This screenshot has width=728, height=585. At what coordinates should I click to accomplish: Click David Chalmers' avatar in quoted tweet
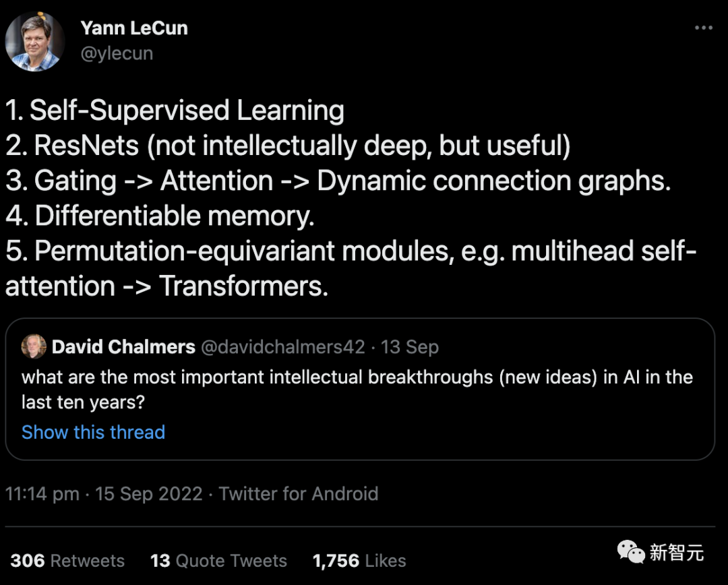[x=34, y=346]
